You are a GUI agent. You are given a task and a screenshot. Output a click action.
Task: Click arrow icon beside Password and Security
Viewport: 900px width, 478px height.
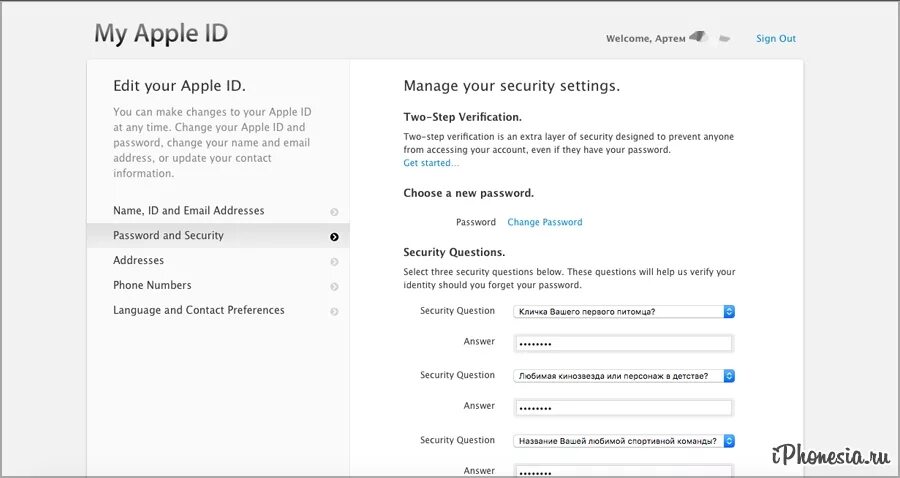pos(334,237)
